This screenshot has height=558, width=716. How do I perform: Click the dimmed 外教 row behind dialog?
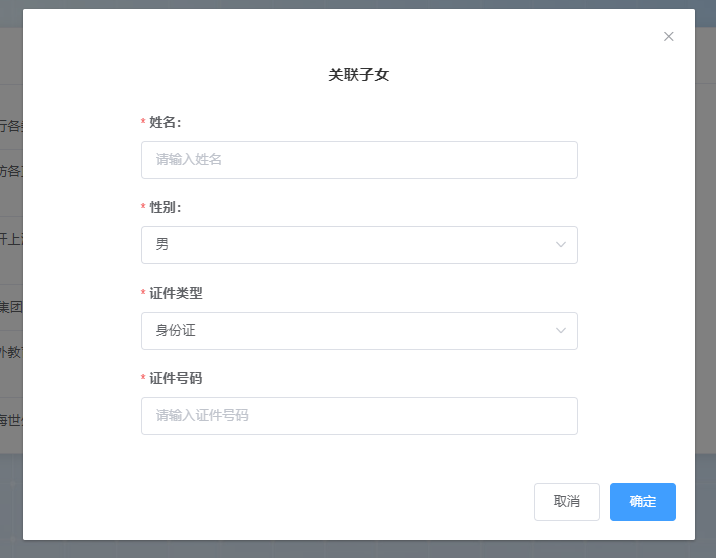[11, 352]
